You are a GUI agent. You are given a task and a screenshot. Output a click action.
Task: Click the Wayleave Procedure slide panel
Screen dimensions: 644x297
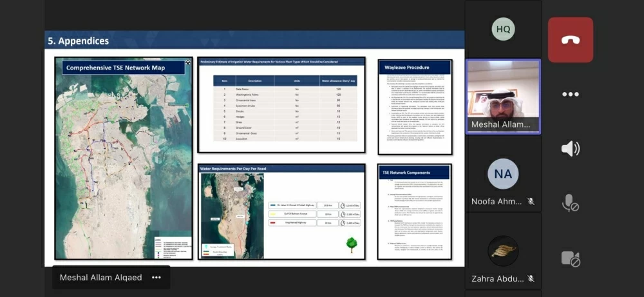pos(415,107)
